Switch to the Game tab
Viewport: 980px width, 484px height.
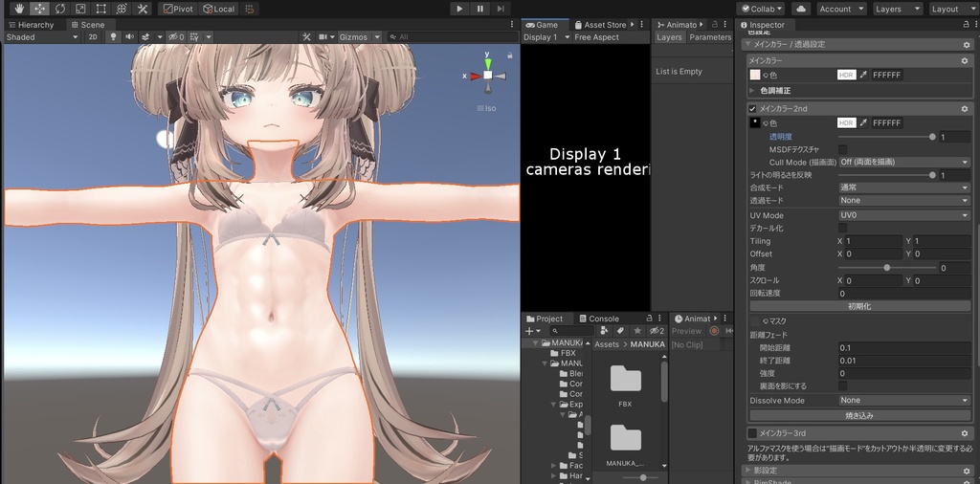[542, 25]
